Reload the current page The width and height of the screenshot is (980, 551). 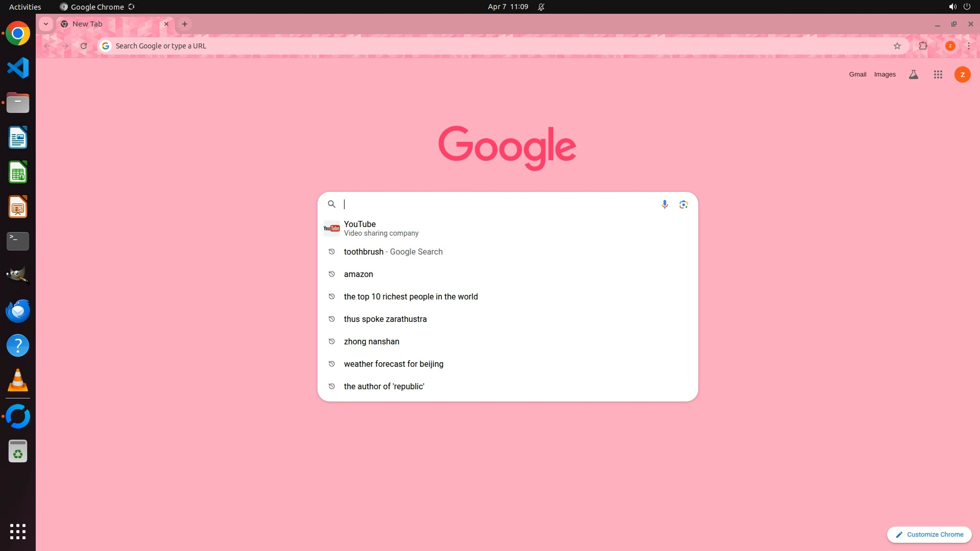84,46
